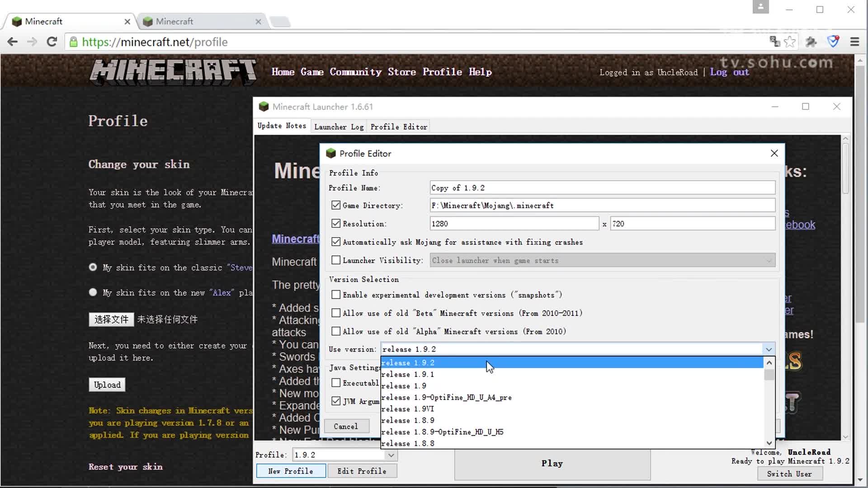The image size is (868, 488).
Task: Open Game in website navigation
Action: (312, 72)
